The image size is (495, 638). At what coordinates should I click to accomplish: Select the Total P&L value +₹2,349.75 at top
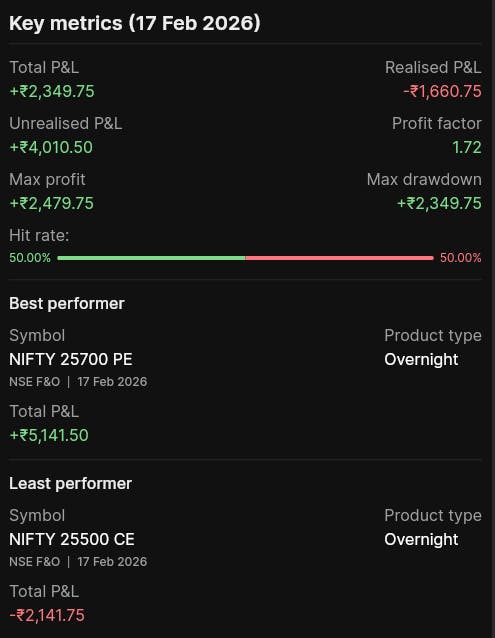pos(52,91)
